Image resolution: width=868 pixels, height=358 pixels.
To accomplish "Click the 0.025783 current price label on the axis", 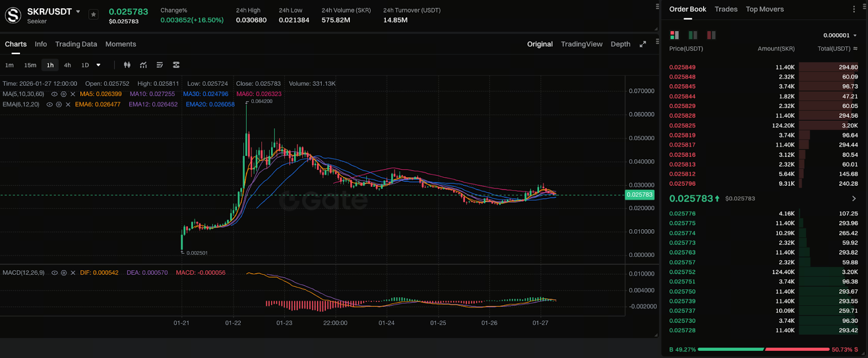I will (x=640, y=194).
